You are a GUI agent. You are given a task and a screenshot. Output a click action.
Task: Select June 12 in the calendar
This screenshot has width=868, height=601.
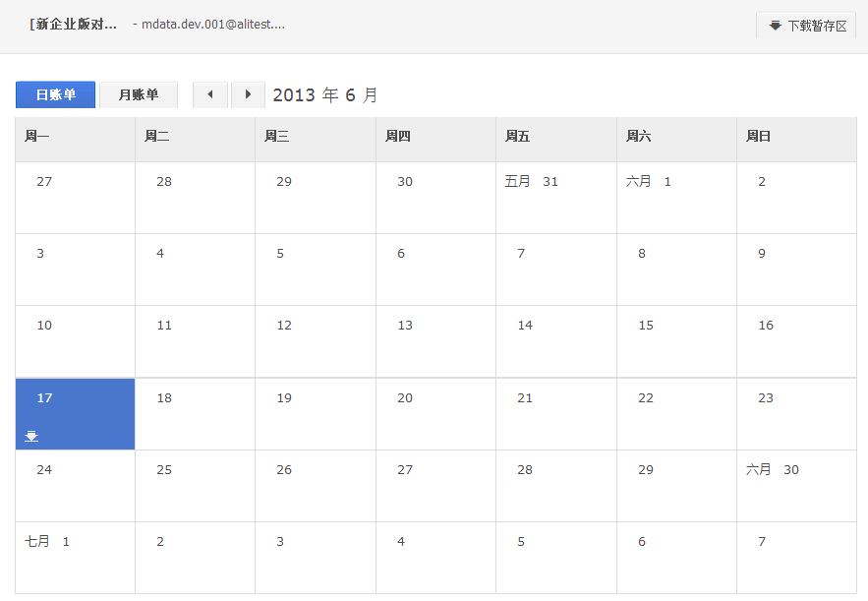[316, 341]
